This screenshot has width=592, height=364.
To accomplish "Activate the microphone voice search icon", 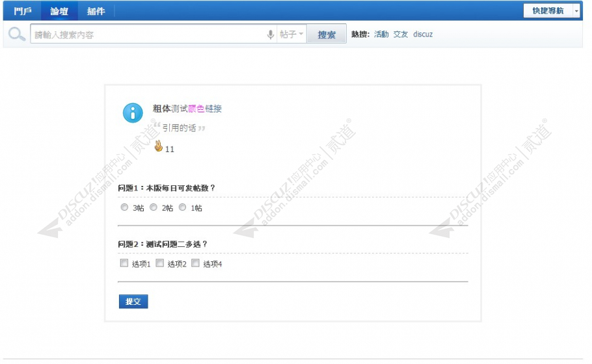I will (x=271, y=34).
